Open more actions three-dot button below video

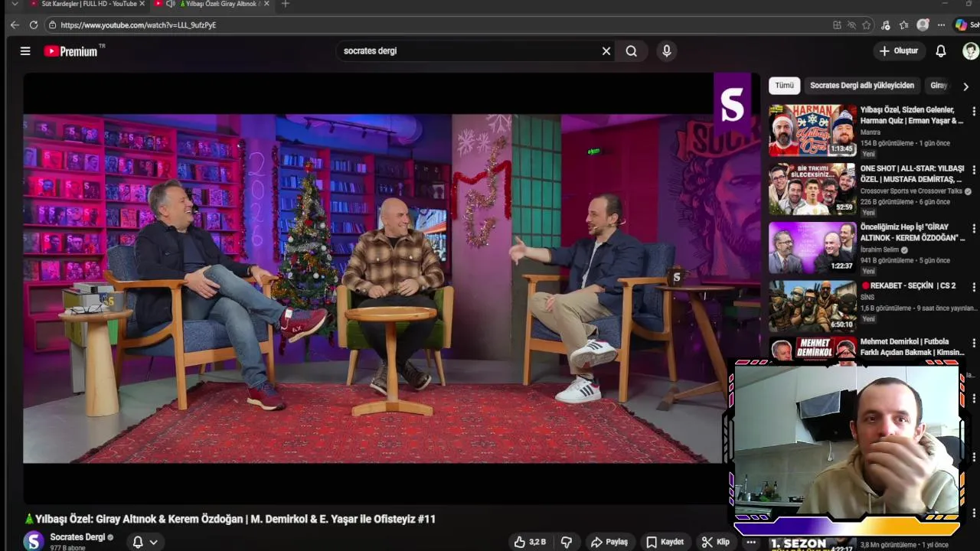point(750,542)
